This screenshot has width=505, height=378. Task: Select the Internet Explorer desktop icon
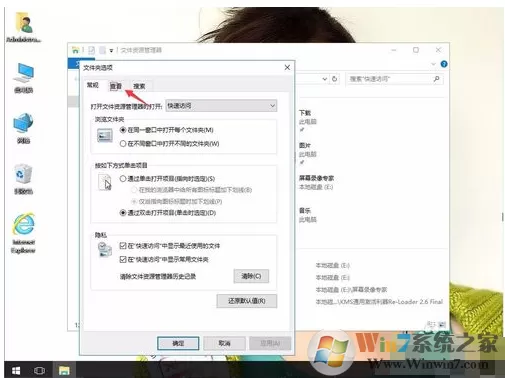click(23, 233)
